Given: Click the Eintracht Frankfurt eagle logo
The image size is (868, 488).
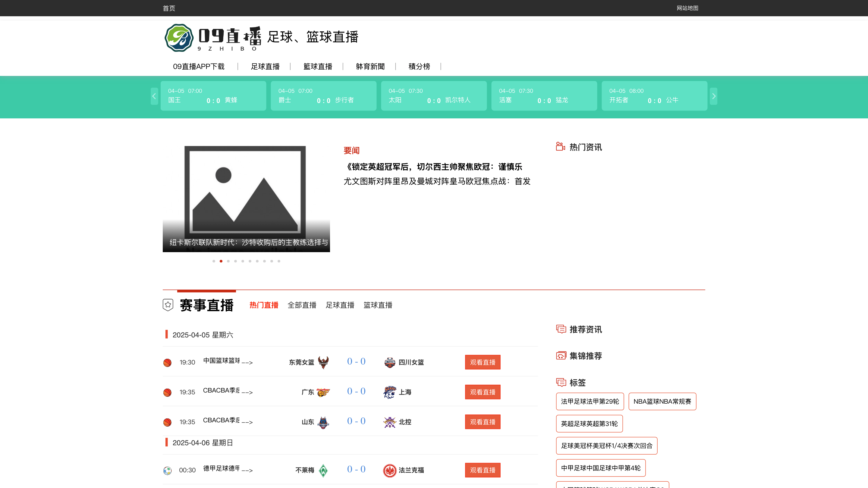Looking at the screenshot, I should [389, 470].
